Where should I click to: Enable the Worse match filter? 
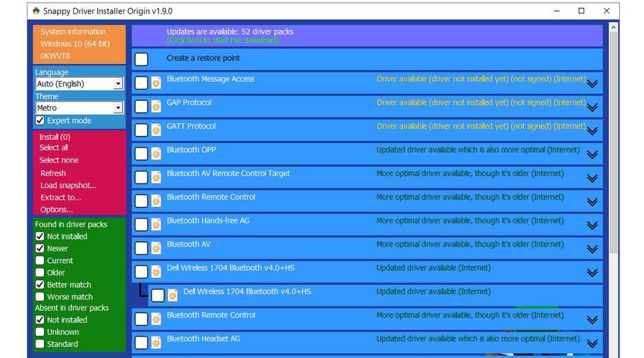tap(40, 297)
